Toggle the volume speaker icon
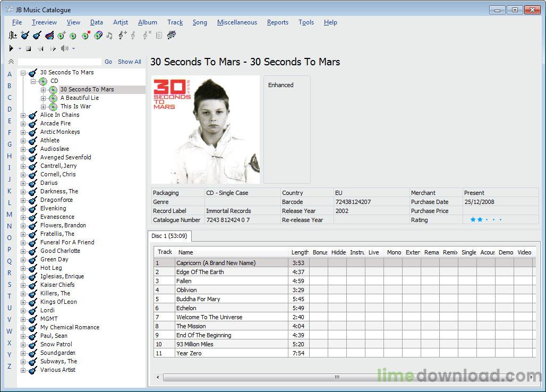The width and height of the screenshot is (546, 392). tap(65, 48)
